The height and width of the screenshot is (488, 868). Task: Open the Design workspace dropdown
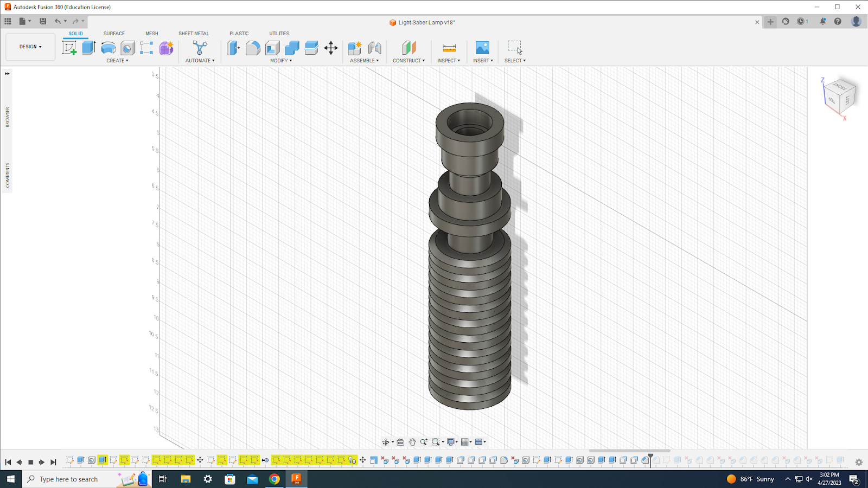coord(30,47)
